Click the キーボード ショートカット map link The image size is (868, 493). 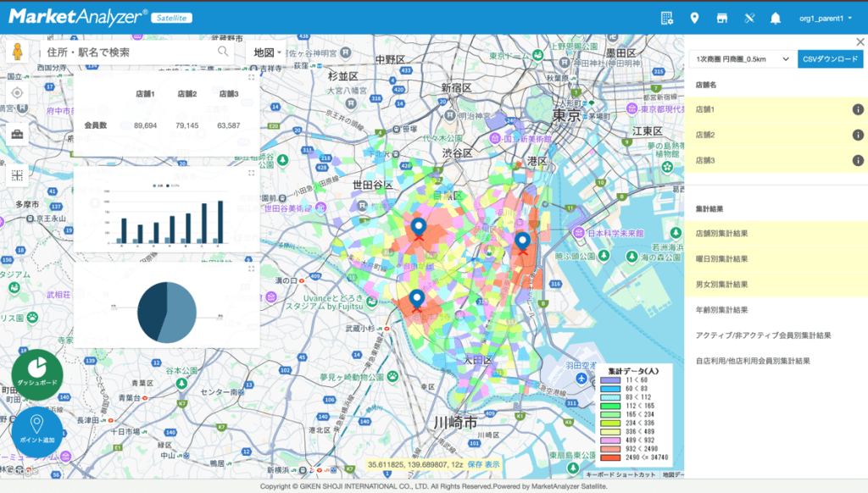click(620, 474)
